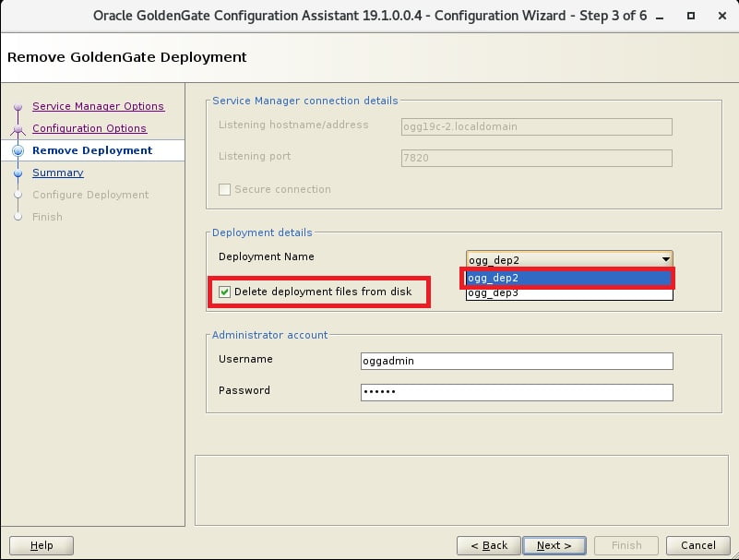Click the Password input field
The image size is (739, 560).
click(x=517, y=392)
